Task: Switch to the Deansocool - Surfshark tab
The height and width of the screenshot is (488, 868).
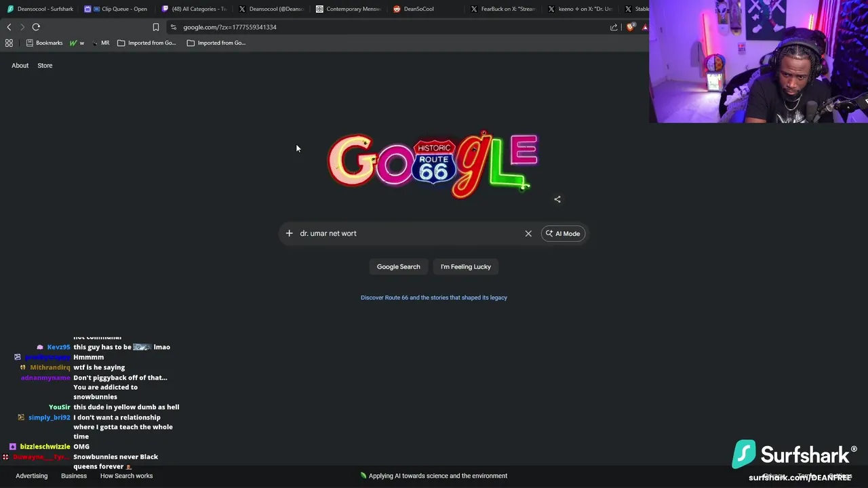Action: (40, 9)
